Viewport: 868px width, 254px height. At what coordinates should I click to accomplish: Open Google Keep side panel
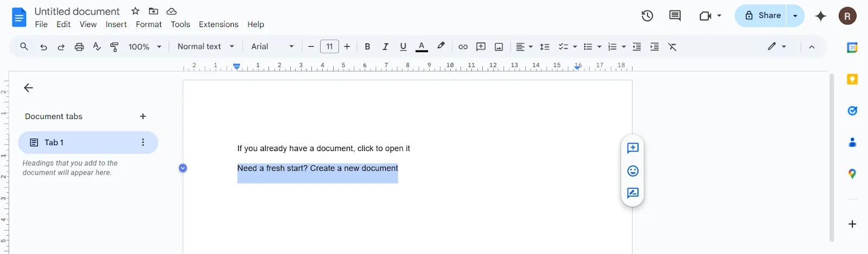[852, 80]
